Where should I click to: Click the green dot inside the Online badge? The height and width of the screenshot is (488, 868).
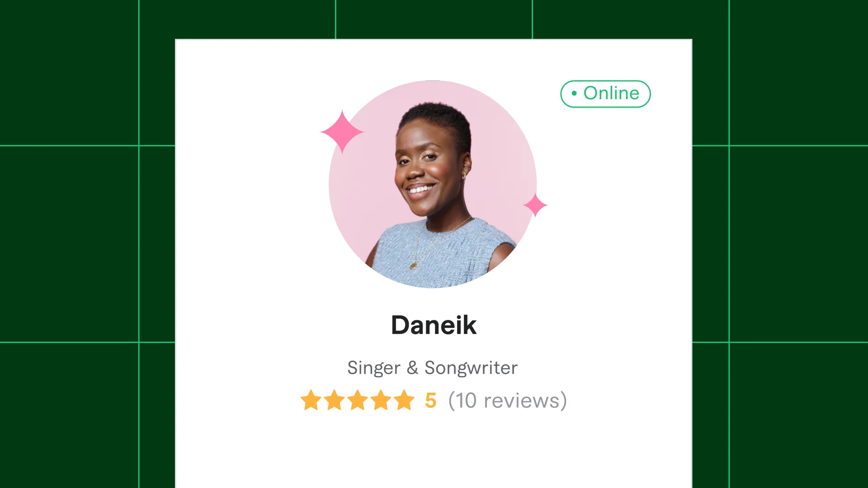[x=574, y=94]
